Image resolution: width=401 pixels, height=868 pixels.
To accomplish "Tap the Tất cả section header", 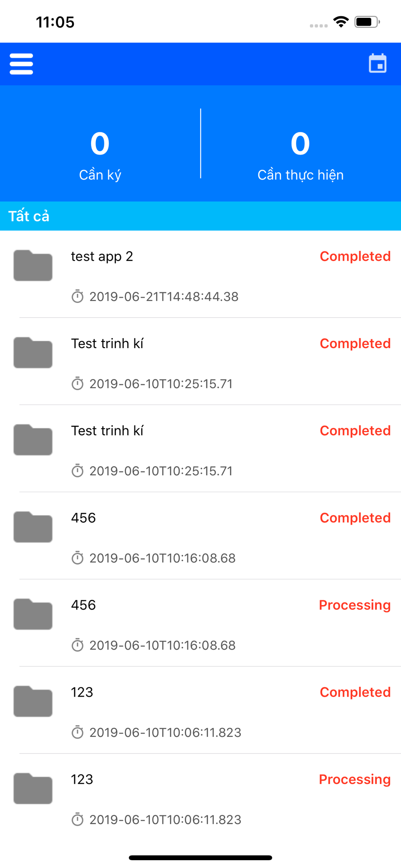I will point(200,216).
